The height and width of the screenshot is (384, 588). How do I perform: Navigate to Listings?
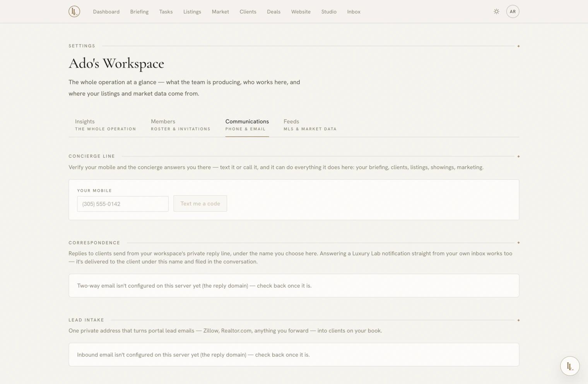tap(192, 12)
